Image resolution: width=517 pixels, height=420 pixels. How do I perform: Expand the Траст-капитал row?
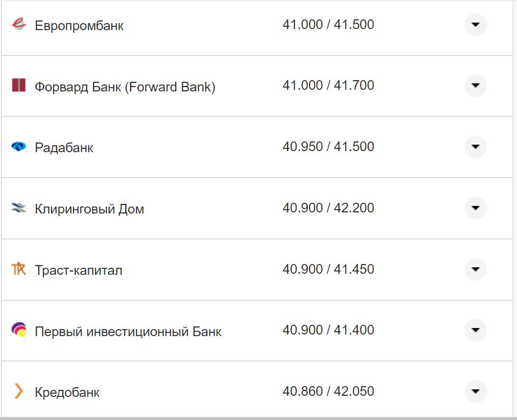(x=475, y=269)
